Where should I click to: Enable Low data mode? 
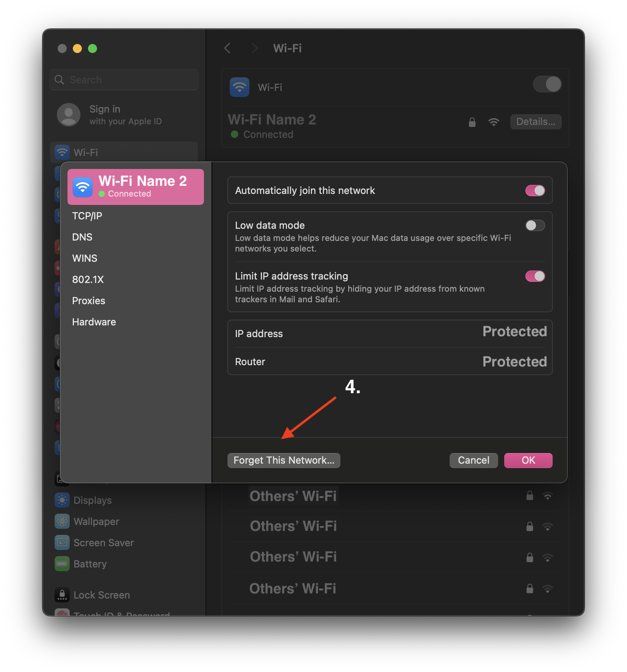click(x=535, y=225)
